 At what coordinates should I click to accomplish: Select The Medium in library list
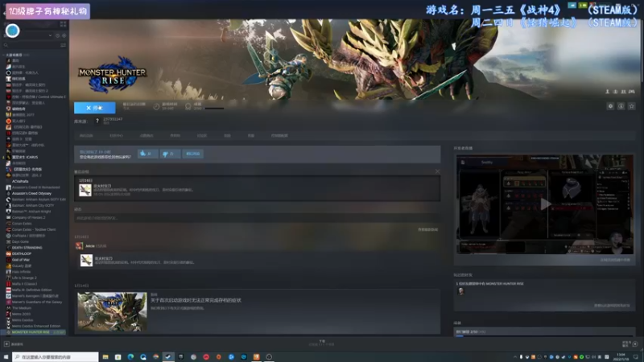(22, 308)
